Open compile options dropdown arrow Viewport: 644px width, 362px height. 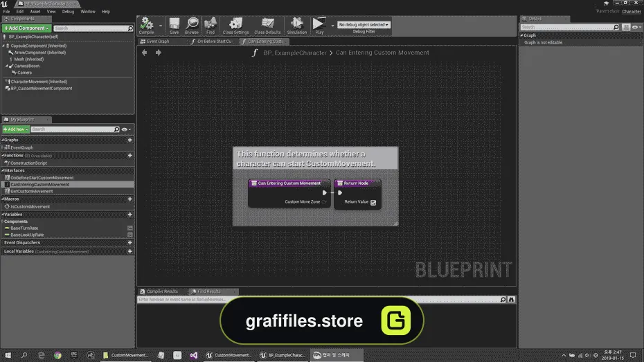(161, 26)
